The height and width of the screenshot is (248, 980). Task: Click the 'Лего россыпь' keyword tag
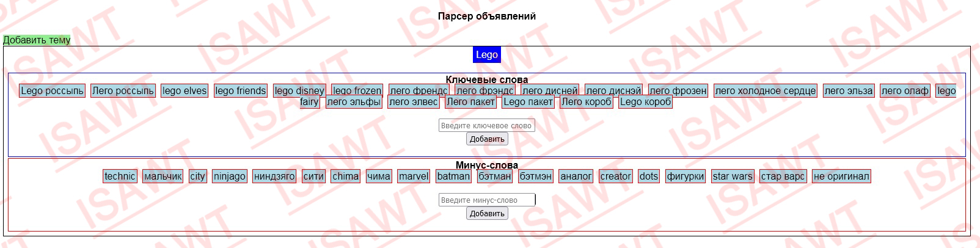point(123,90)
